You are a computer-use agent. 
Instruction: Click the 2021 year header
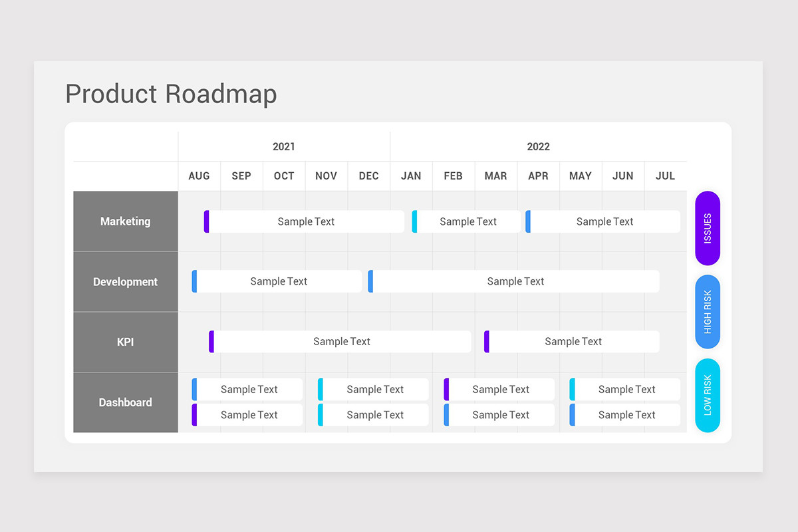click(284, 146)
